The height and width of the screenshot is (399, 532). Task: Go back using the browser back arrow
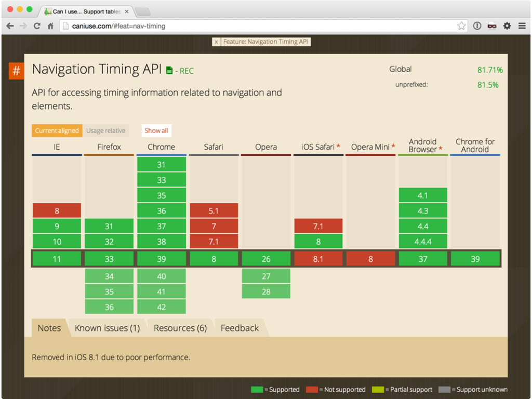click(x=10, y=26)
